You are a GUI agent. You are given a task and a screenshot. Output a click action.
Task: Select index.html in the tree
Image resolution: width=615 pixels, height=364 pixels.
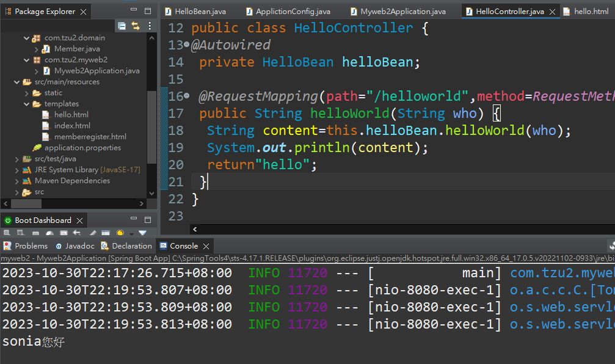pyautogui.click(x=72, y=126)
